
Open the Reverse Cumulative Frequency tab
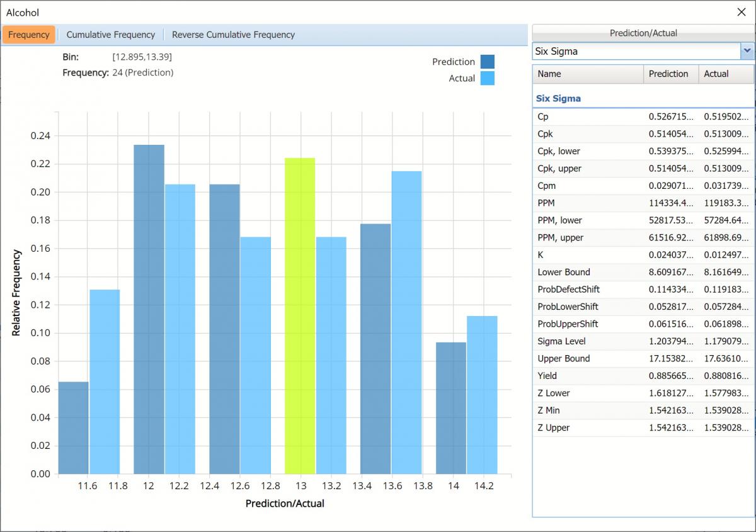coord(233,35)
